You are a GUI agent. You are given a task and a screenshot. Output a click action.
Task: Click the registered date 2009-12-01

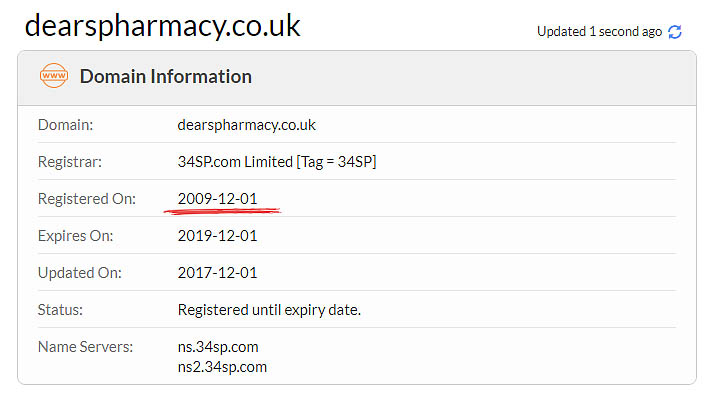tap(217, 199)
